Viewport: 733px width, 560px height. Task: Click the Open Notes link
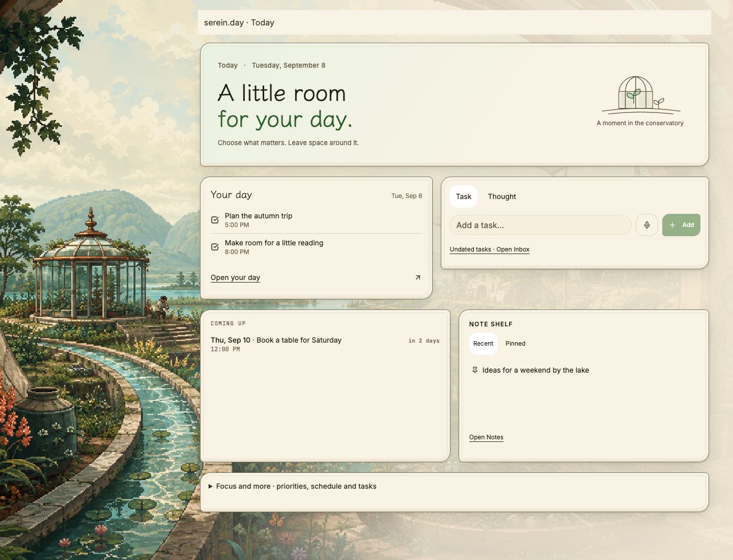point(486,437)
